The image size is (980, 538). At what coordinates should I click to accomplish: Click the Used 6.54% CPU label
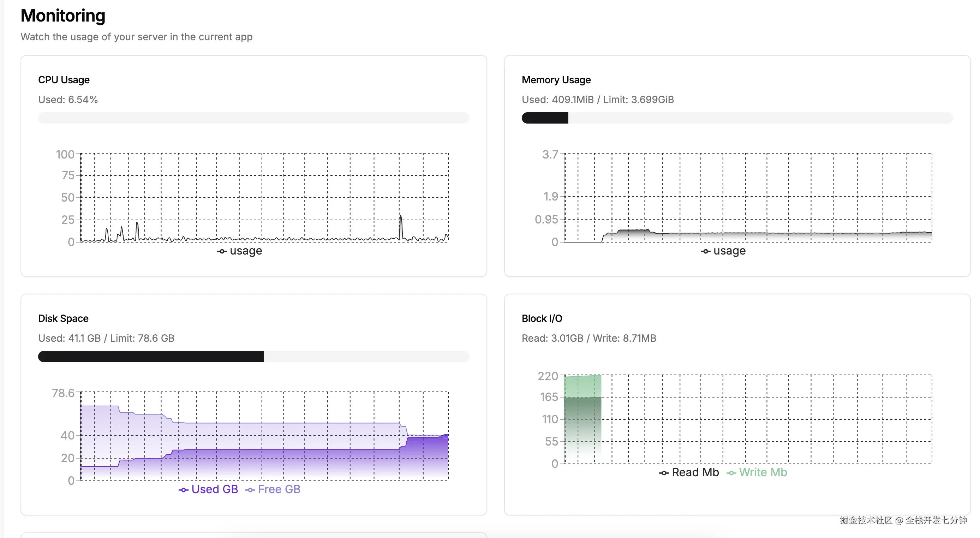[68, 100]
